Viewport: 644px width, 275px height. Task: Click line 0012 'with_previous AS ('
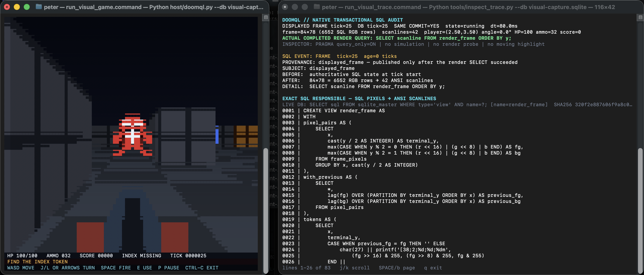(320, 177)
